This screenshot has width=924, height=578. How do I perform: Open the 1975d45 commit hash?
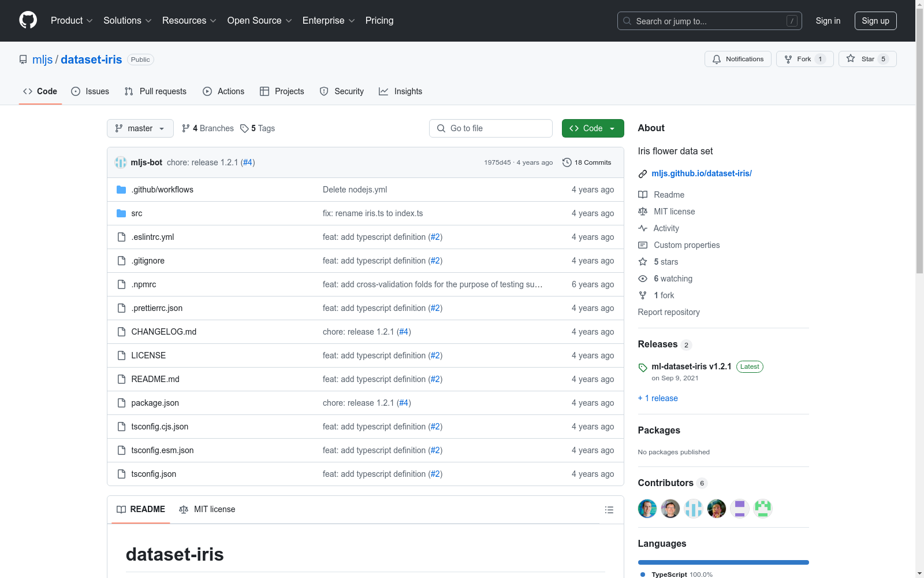pyautogui.click(x=497, y=162)
